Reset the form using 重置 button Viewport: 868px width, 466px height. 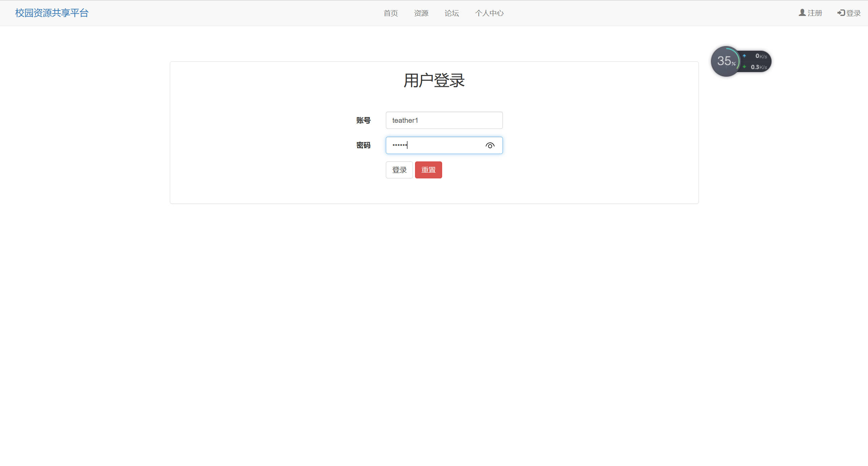(x=428, y=170)
